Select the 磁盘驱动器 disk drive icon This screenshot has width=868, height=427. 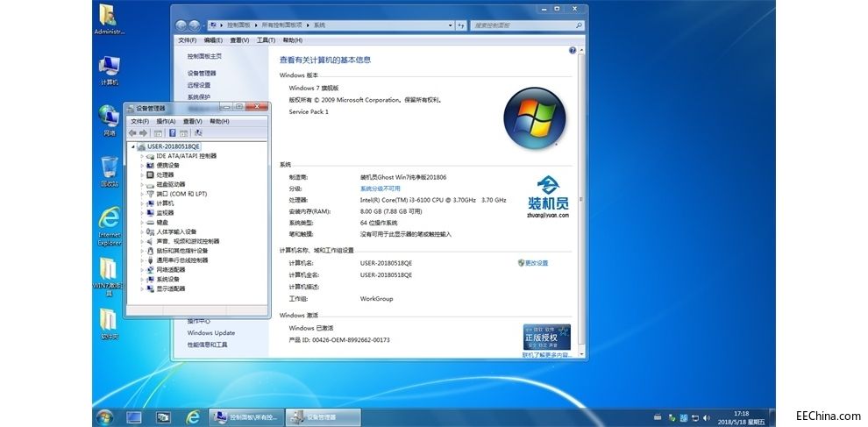click(150, 184)
